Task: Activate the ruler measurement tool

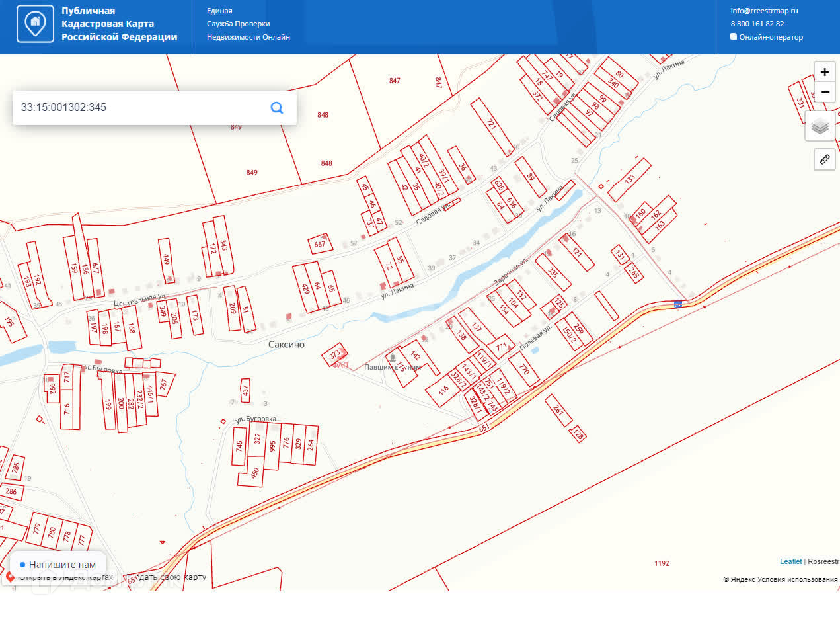Action: coord(824,159)
